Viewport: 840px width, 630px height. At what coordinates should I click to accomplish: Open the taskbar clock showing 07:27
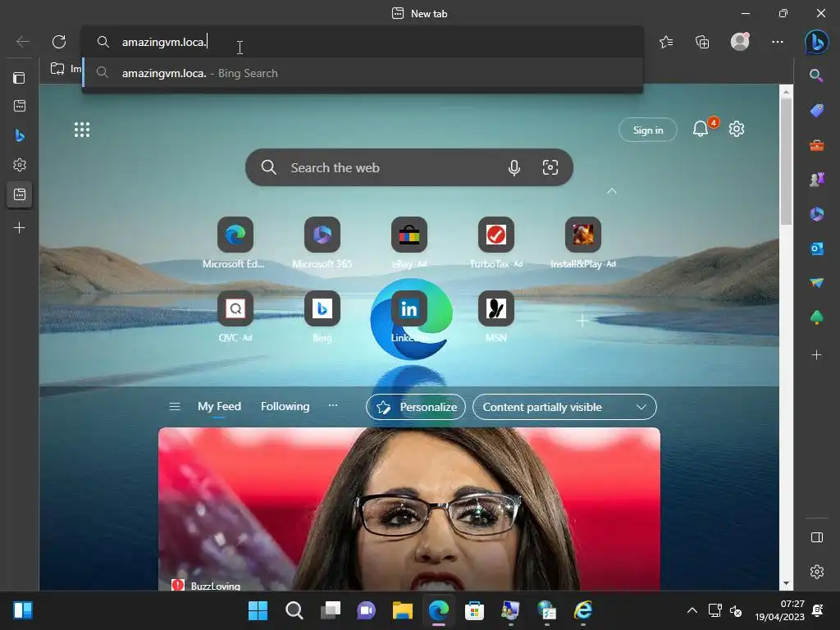point(780,610)
